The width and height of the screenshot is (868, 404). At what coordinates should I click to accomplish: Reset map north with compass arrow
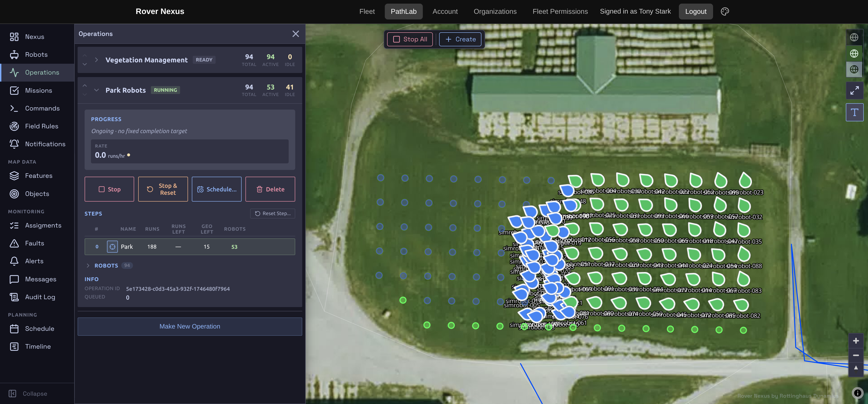click(856, 368)
